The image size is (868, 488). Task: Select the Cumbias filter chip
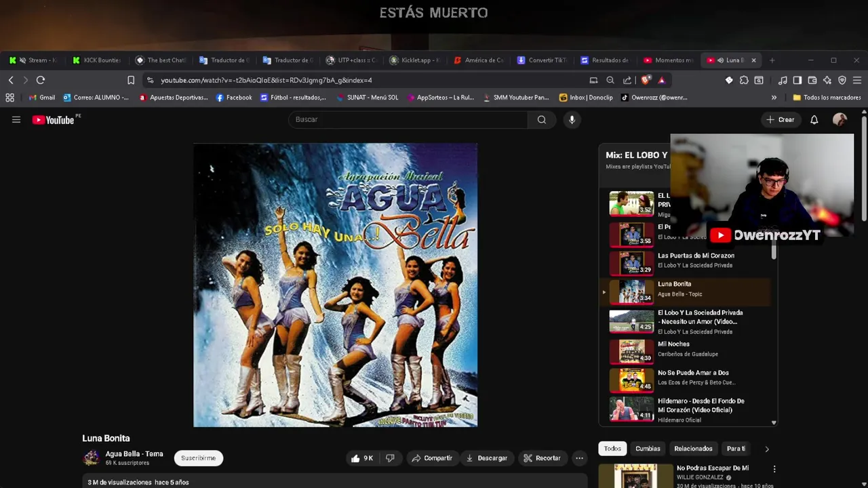[x=648, y=449]
